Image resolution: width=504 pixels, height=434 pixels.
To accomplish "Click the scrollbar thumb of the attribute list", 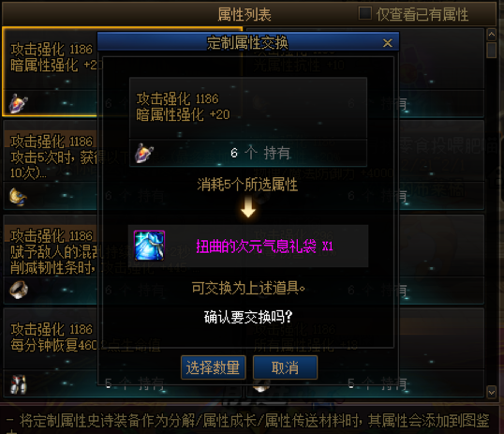I will point(492,51).
